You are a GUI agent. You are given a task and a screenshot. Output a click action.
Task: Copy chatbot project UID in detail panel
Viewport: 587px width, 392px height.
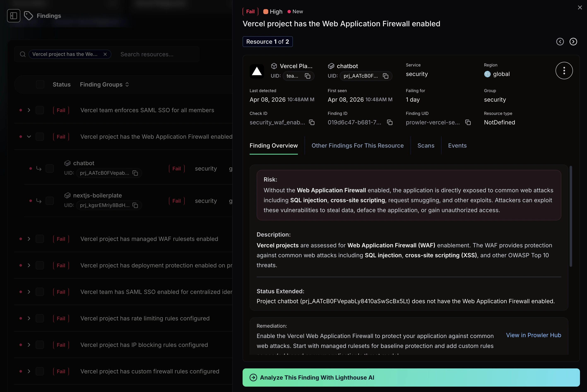pyautogui.click(x=386, y=76)
